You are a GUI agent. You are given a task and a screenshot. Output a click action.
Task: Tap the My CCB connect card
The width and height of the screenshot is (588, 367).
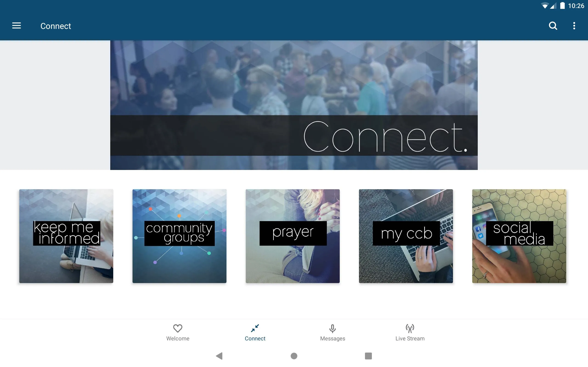click(x=406, y=236)
